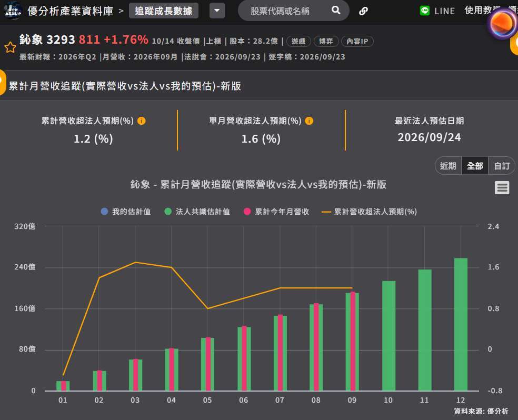The image size is (518, 420).
Task: Select the 全部 range tab
Action: point(475,166)
